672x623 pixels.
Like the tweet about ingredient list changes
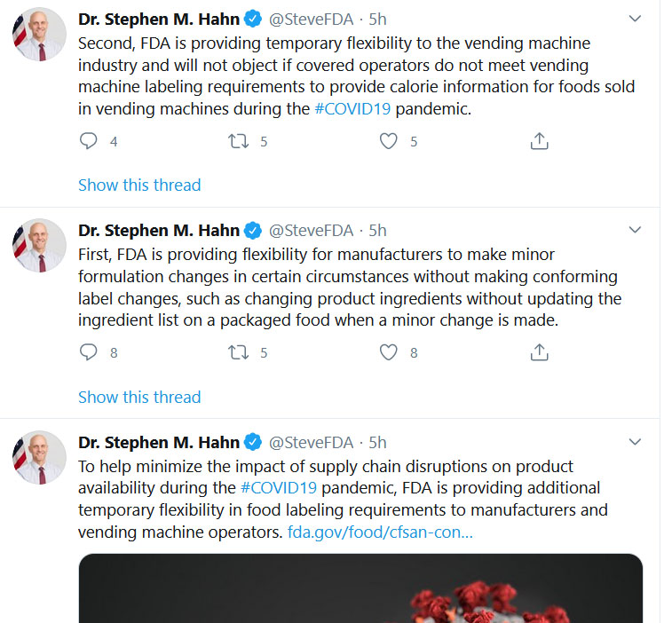[389, 352]
